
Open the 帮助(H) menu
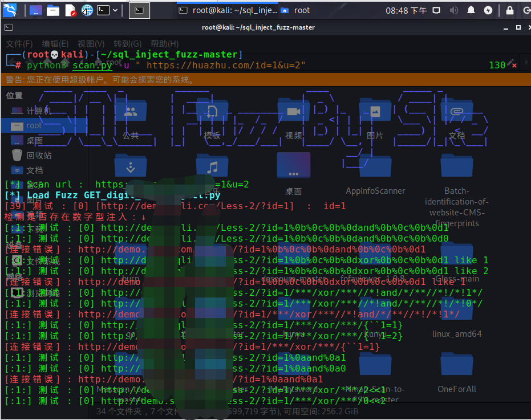click(165, 44)
